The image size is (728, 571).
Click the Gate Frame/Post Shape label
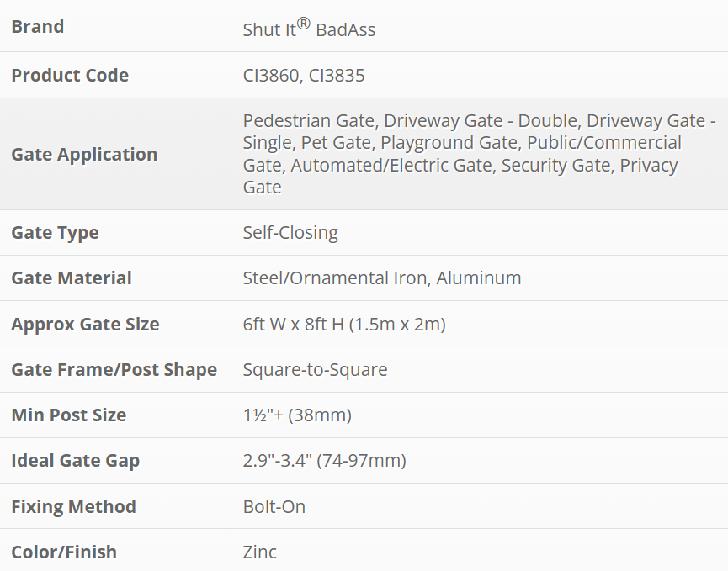[x=114, y=370]
